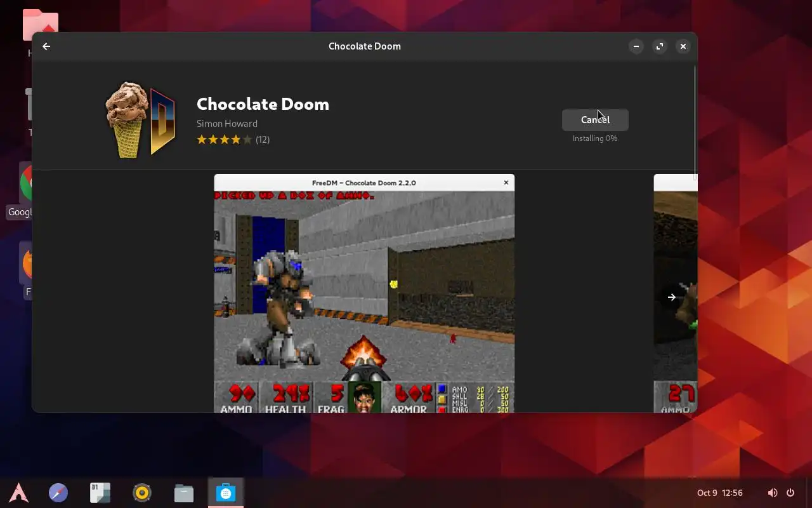Screen dimensions: 812x508
Task: Open the volume control in the system tray
Action: pos(772,493)
